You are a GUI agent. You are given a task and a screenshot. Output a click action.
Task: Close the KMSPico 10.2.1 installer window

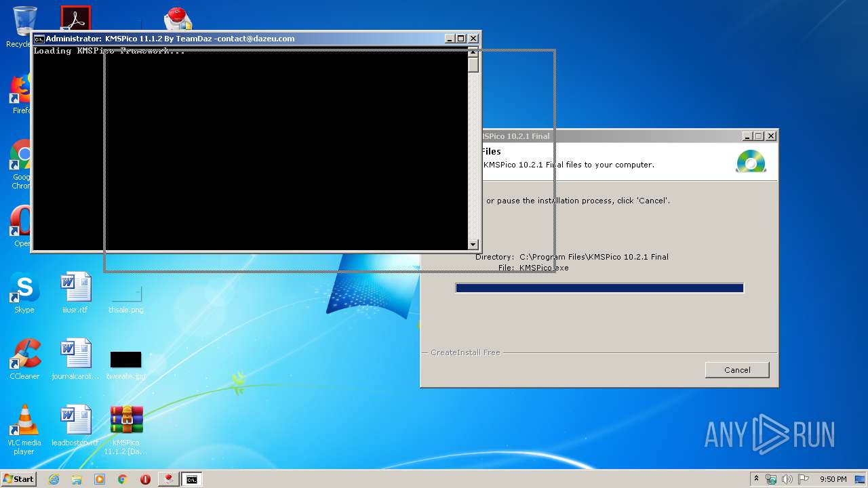point(770,136)
